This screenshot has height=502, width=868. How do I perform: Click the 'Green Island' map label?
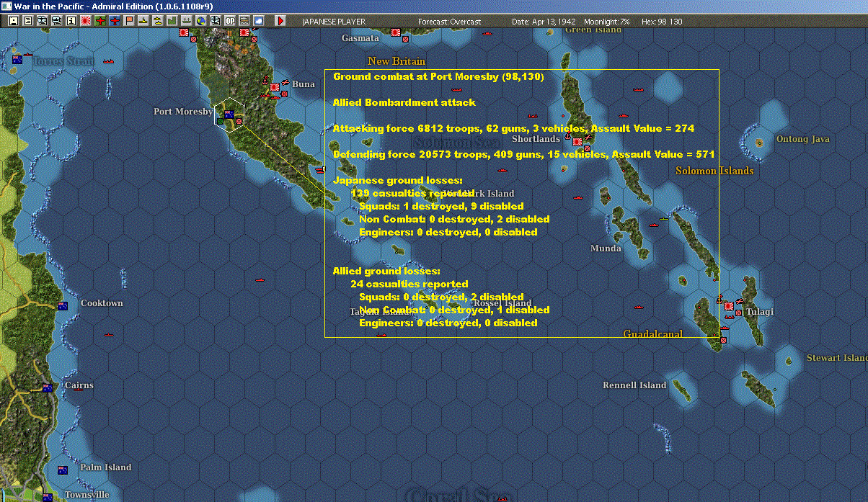point(593,30)
